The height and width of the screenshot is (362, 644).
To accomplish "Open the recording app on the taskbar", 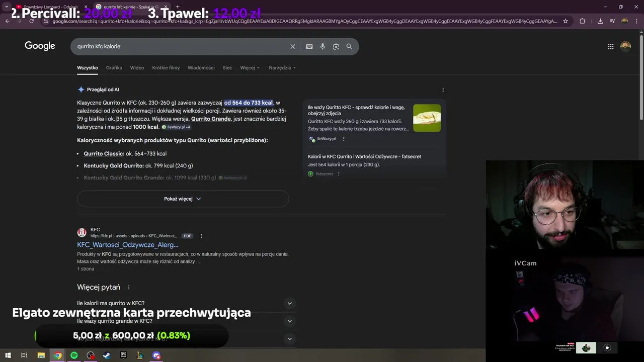I will tap(91, 355).
